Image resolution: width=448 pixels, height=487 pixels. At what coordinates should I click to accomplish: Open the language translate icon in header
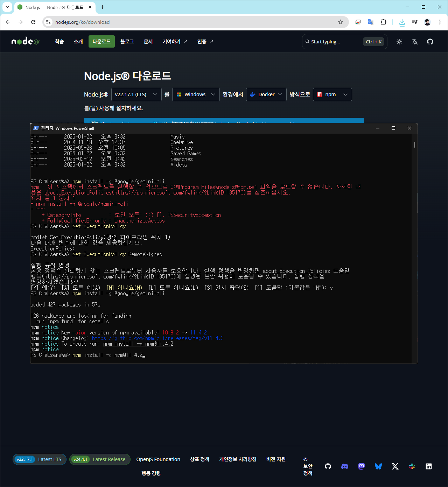(x=415, y=42)
